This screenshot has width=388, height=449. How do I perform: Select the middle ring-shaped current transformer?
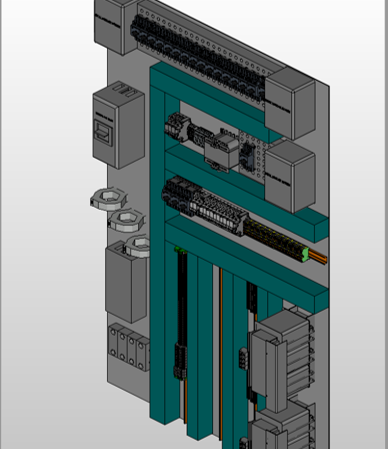(127, 220)
